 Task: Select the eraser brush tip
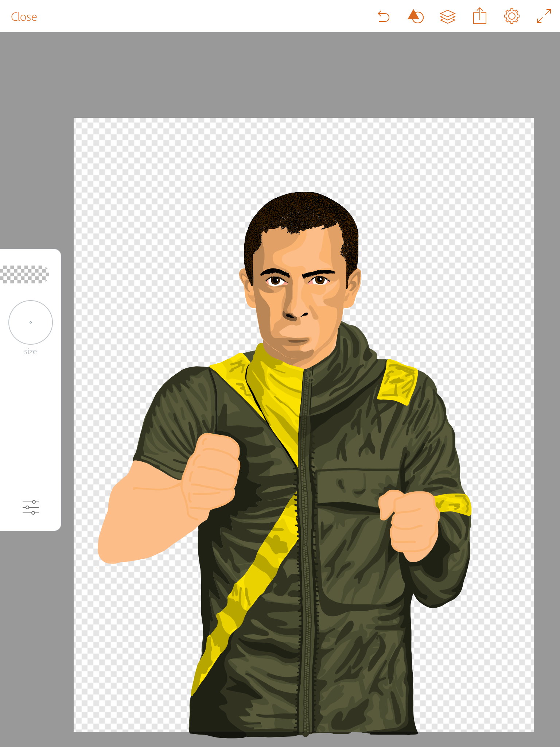tap(24, 274)
